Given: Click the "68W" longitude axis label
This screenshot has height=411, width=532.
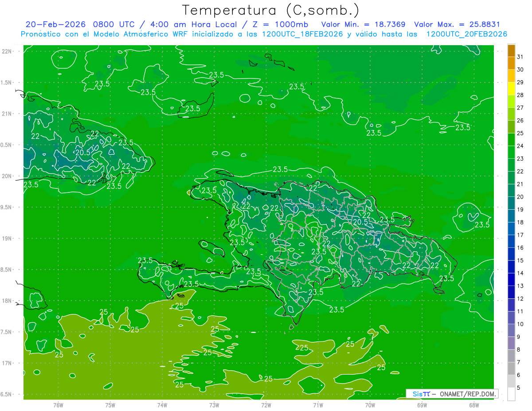Looking at the screenshot, I should 474,405.
